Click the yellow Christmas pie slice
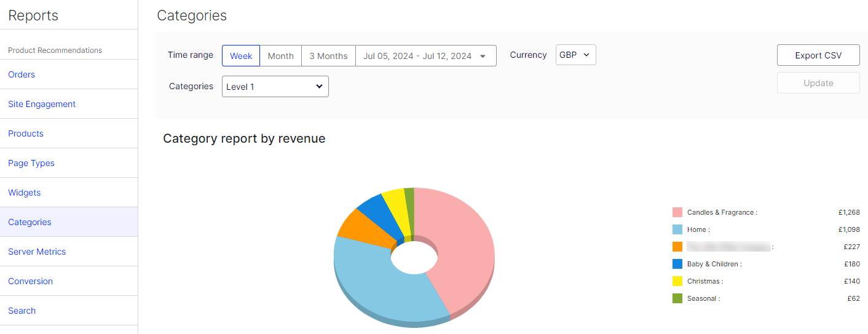Screen dimensions: 868x334 click(393, 201)
